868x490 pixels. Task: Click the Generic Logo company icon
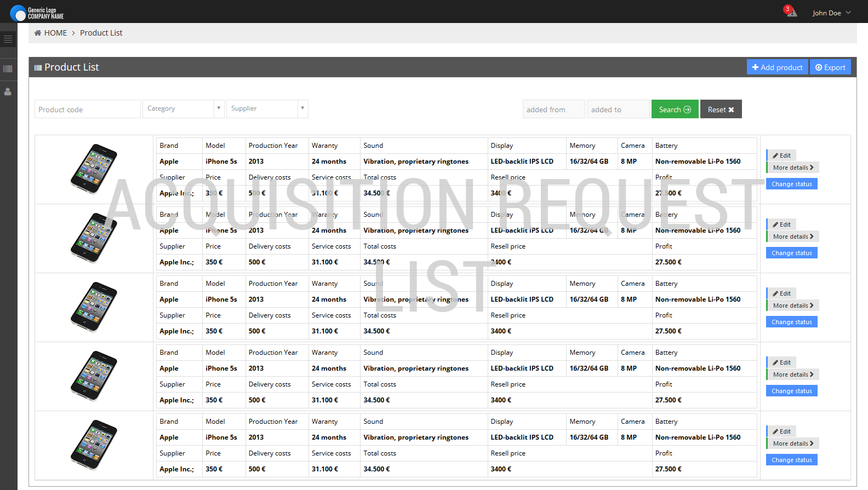click(x=18, y=13)
